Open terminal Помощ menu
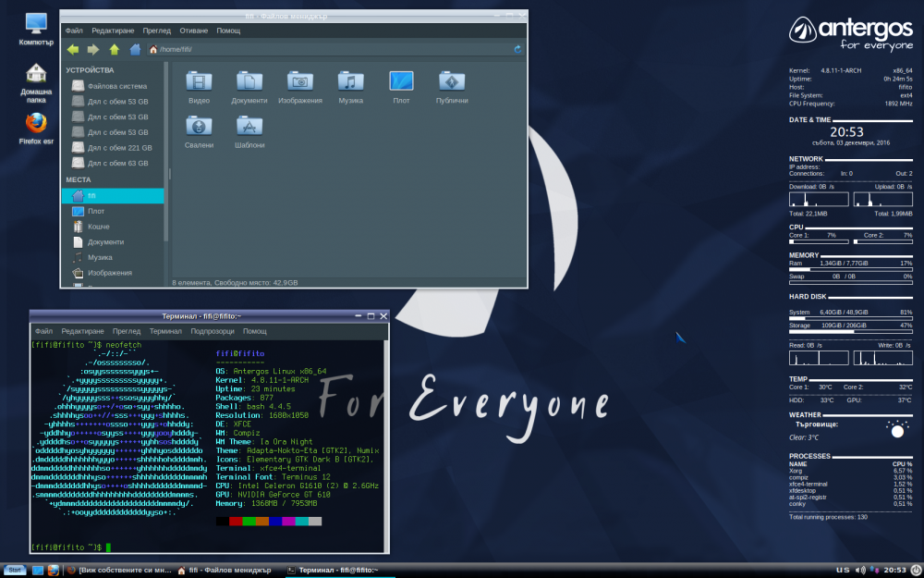This screenshot has height=578, width=924. 255,331
